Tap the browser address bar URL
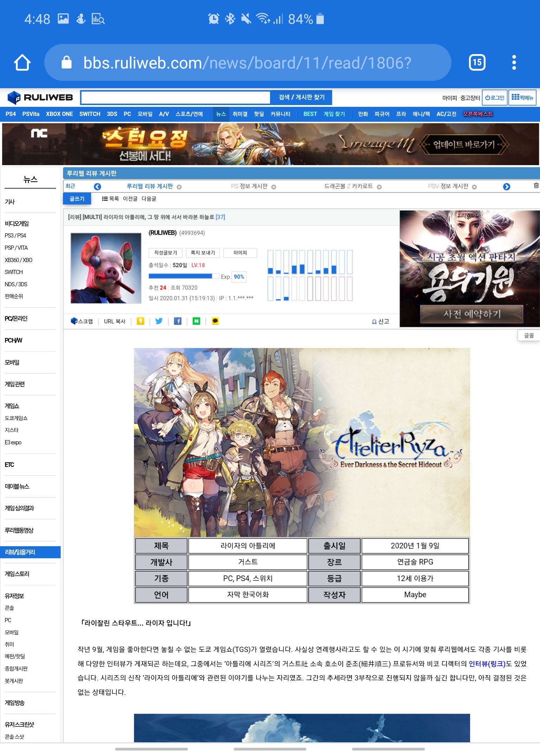 point(247,63)
